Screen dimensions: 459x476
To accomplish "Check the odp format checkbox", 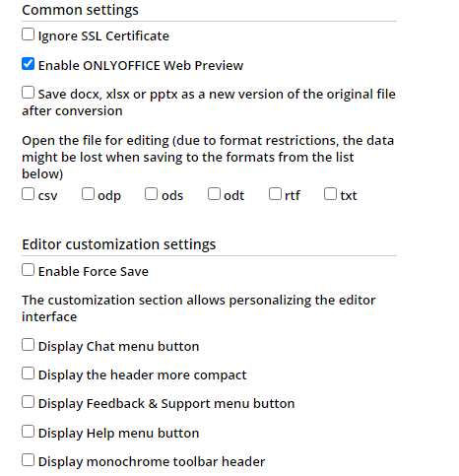I will (x=88, y=194).
